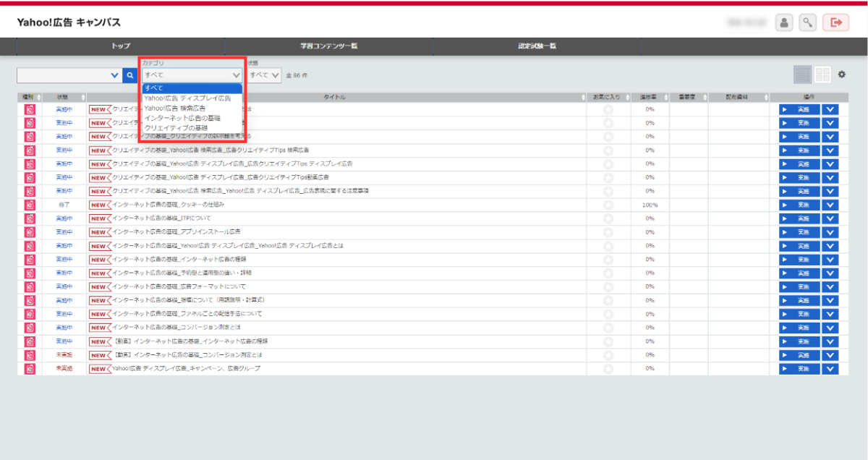The image size is (868, 460).
Task: Open the 学習コンテンツ一覧 navigation tab
Action: point(329,46)
